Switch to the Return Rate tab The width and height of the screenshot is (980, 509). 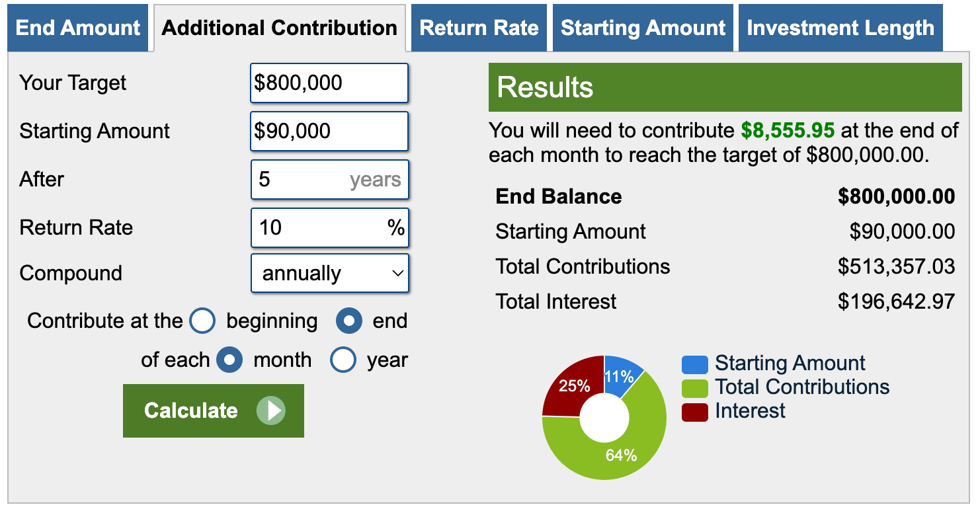[x=479, y=28]
